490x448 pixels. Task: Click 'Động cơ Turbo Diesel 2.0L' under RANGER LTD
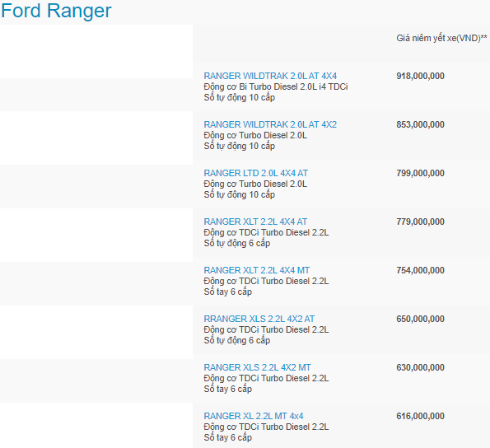(255, 184)
